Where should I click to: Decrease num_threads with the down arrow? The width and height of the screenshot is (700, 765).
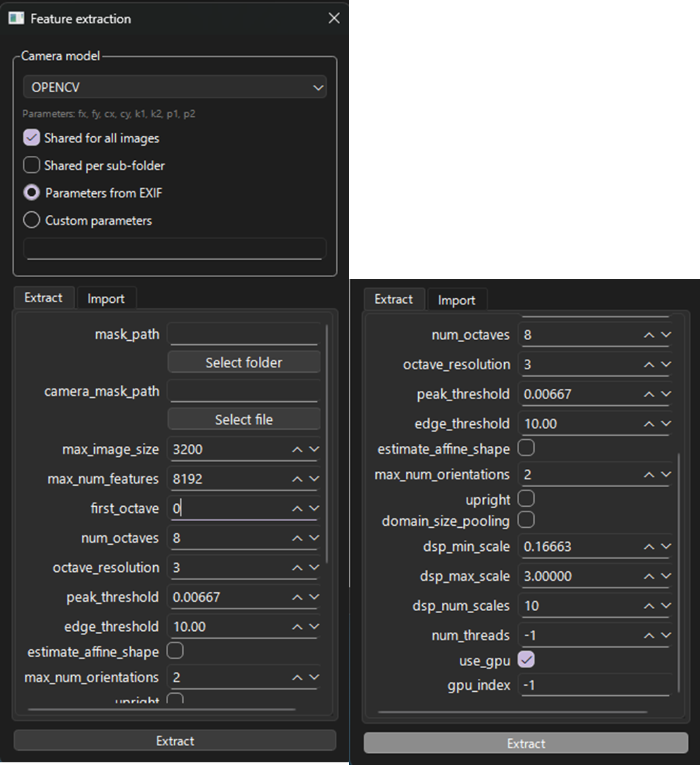[666, 636]
